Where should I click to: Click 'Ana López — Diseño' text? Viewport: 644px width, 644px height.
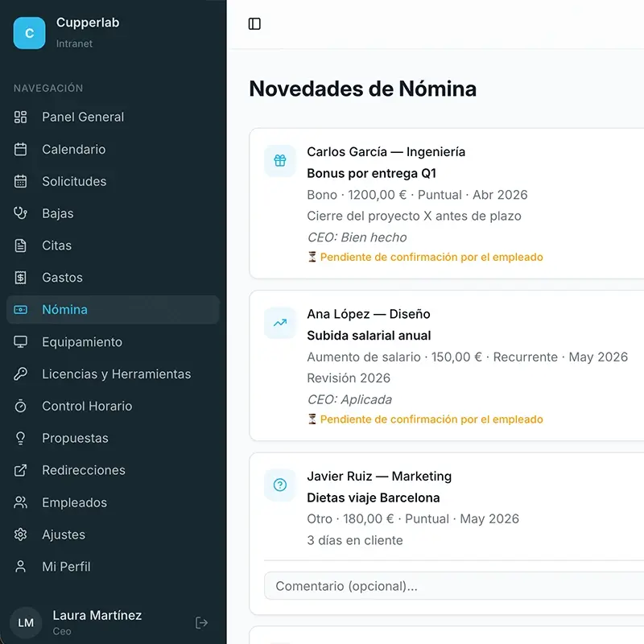coord(369,314)
